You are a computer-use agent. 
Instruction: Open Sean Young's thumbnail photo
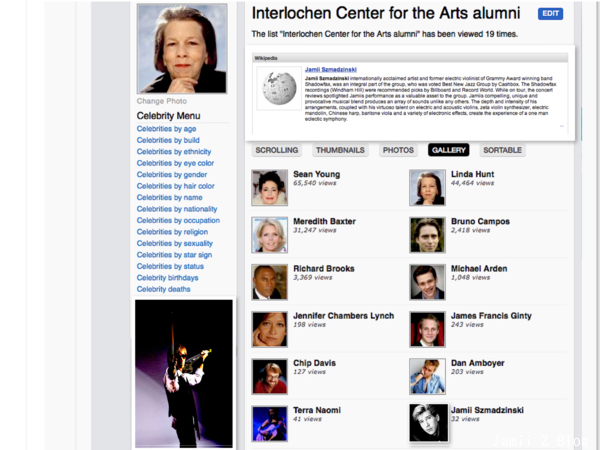[x=270, y=187]
